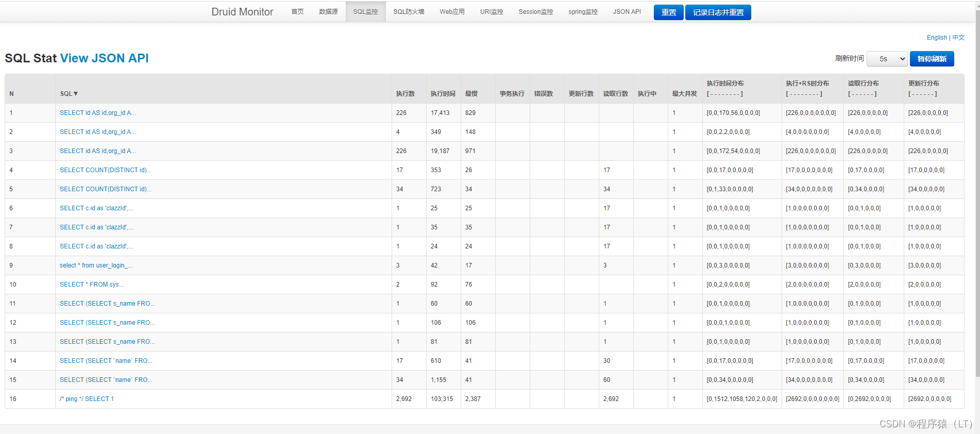This screenshot has height=434, width=980.
Task: Open the select * from user_login_ link
Action: pos(96,265)
